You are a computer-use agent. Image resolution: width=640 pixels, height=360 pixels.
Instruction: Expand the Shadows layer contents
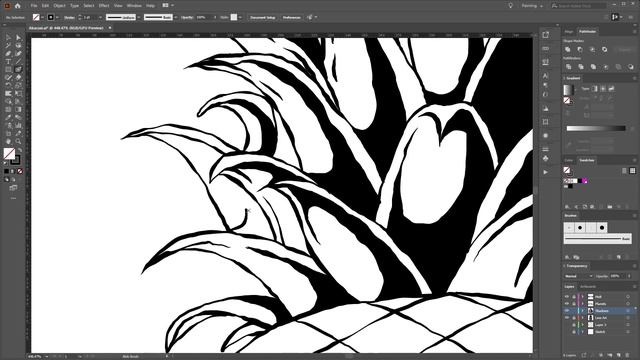583,311
